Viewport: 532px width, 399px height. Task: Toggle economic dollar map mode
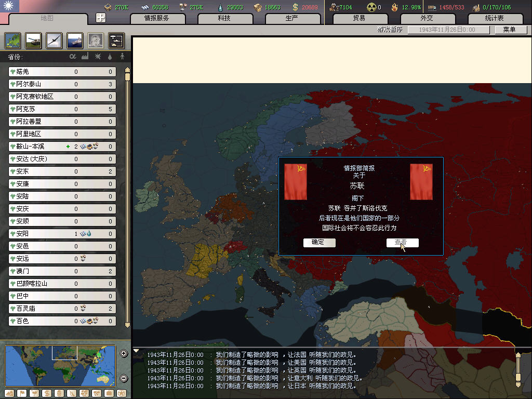click(x=46, y=393)
